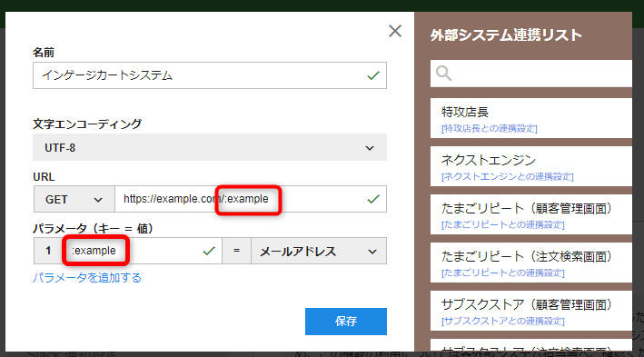The height and width of the screenshot is (357, 644).
Task: Open the setup link under たまごリピート（顧客管理画面）
Action: pos(502,224)
